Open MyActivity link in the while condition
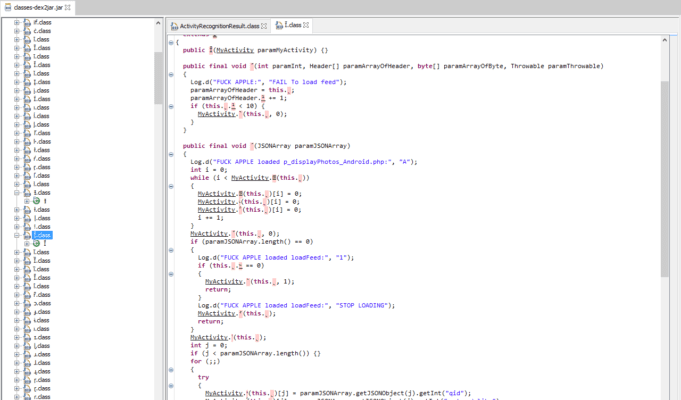Screen dimensions: 681x400 coord(250,178)
